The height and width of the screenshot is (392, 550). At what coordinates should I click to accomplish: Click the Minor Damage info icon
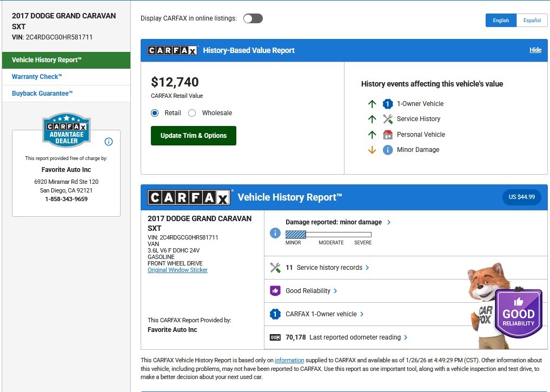pyautogui.click(x=388, y=150)
